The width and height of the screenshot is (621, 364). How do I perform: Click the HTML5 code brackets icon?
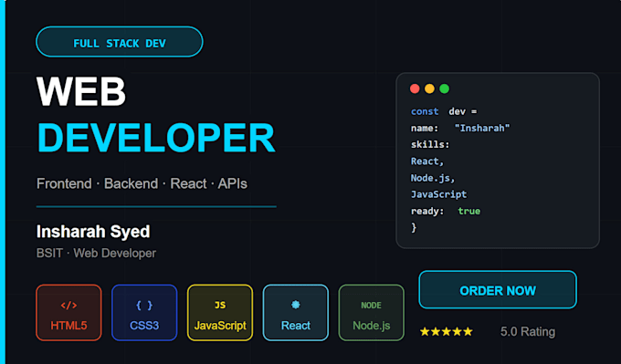68,305
